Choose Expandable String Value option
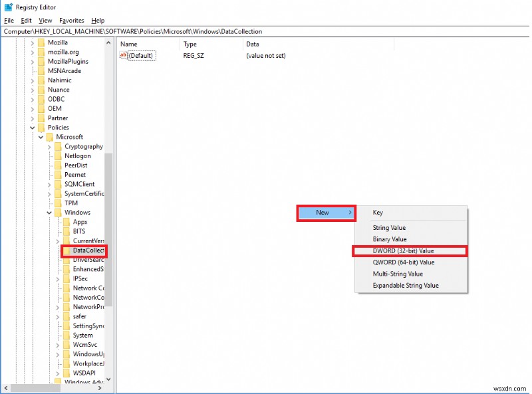Viewport: 532px width, 394px height. (407, 285)
